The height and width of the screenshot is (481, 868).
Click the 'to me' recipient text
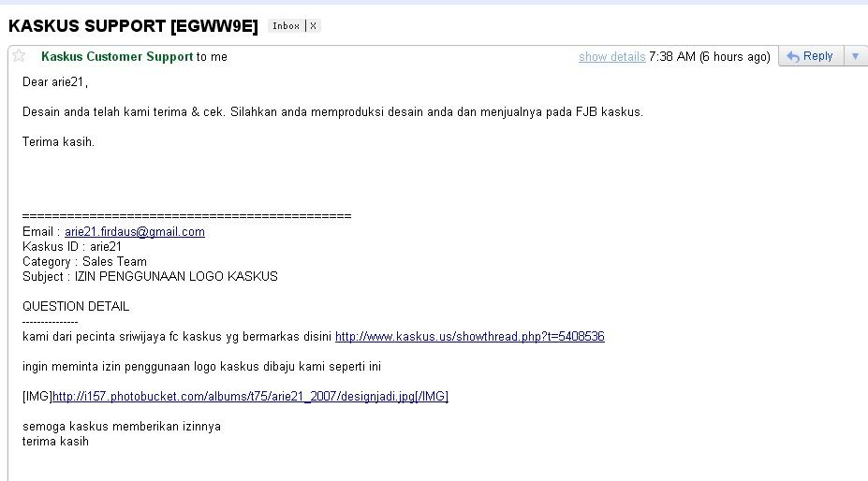(212, 56)
